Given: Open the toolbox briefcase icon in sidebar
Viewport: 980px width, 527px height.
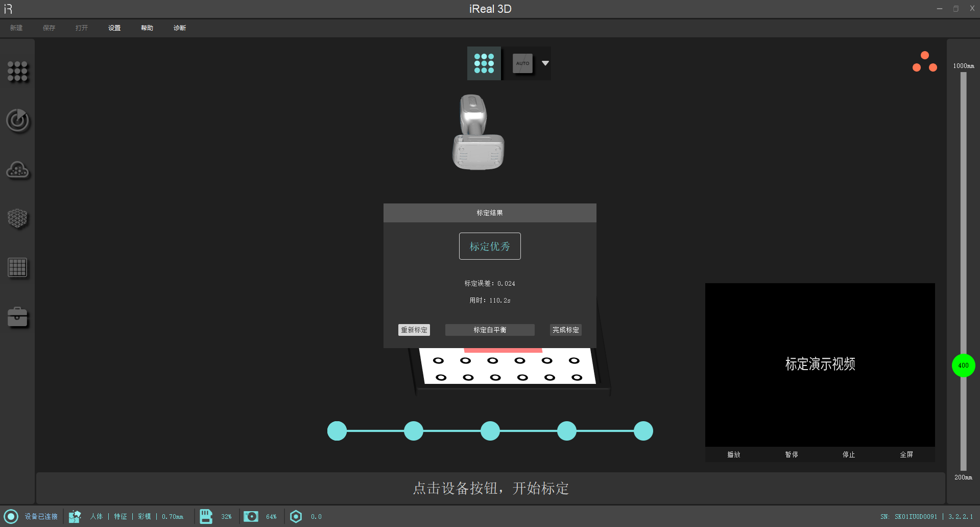Looking at the screenshot, I should tap(17, 317).
